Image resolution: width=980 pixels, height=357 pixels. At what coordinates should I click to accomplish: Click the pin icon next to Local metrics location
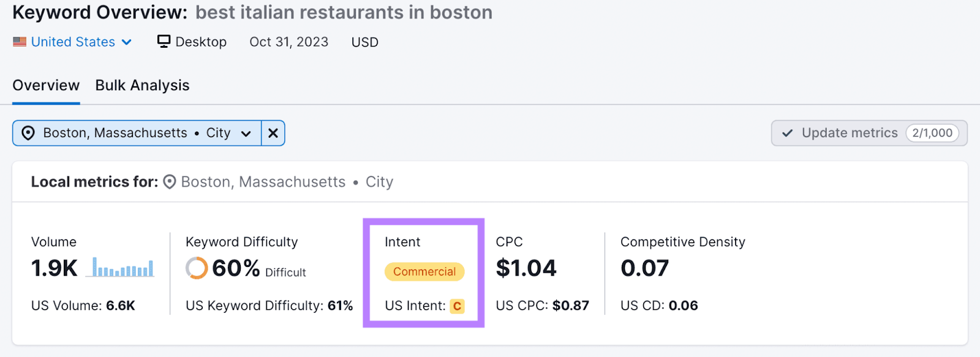pos(169,182)
